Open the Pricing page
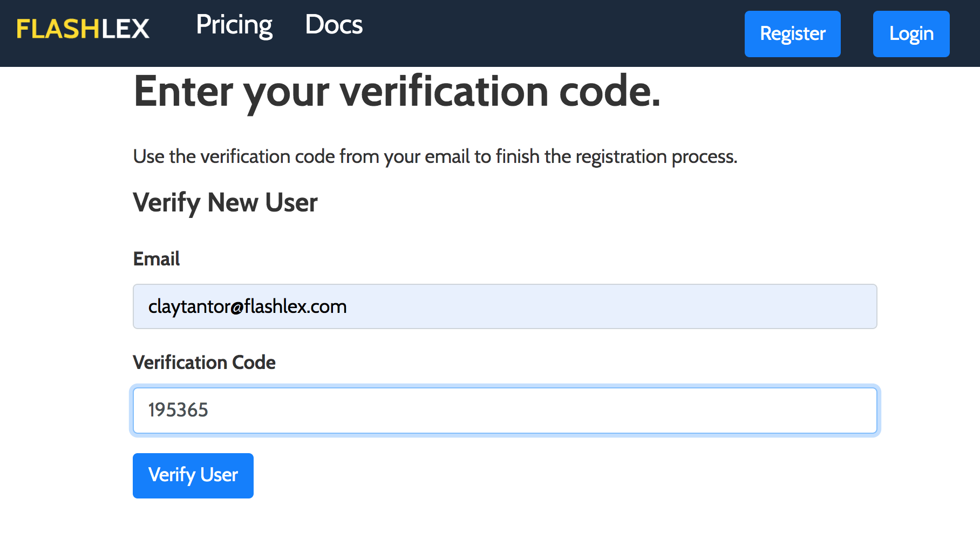This screenshot has width=980, height=533. tap(234, 25)
